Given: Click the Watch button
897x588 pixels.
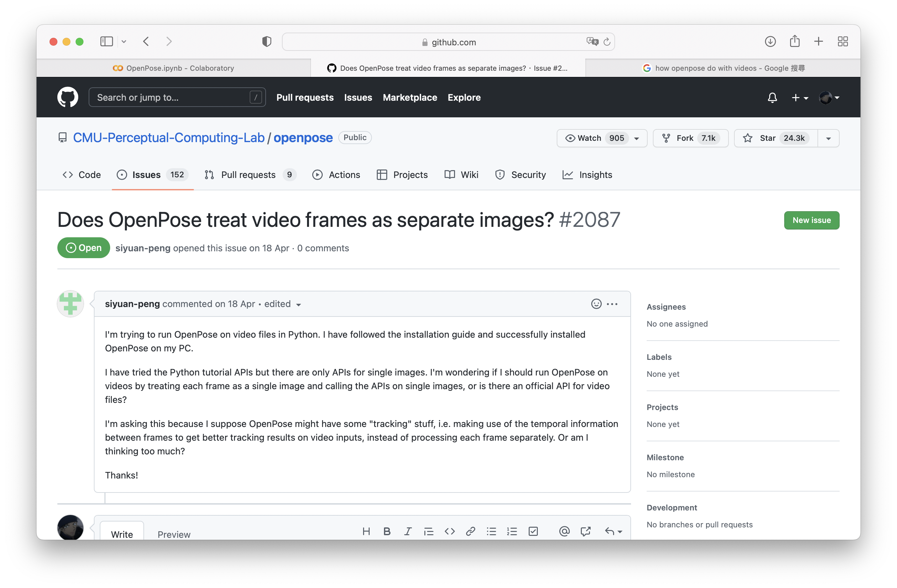Looking at the screenshot, I should [x=602, y=138].
